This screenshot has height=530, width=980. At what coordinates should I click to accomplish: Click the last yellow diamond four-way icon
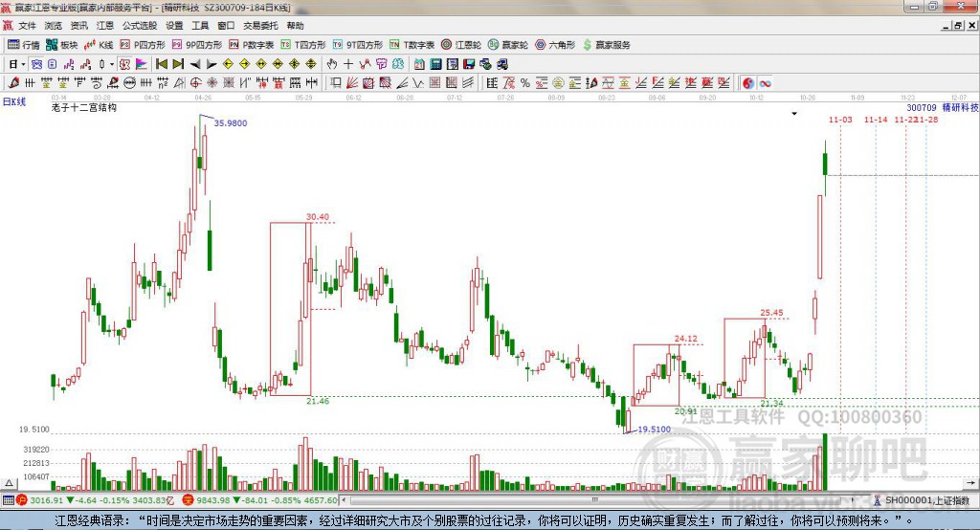(x=311, y=64)
